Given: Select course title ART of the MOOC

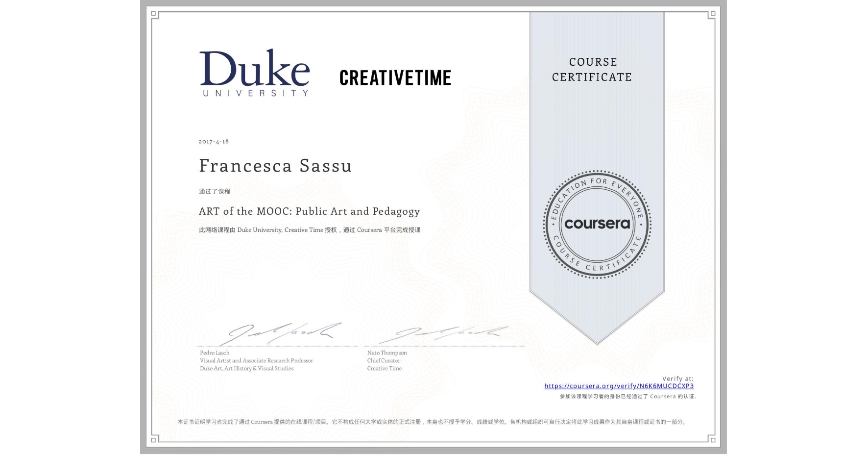Looking at the screenshot, I should (x=309, y=211).
